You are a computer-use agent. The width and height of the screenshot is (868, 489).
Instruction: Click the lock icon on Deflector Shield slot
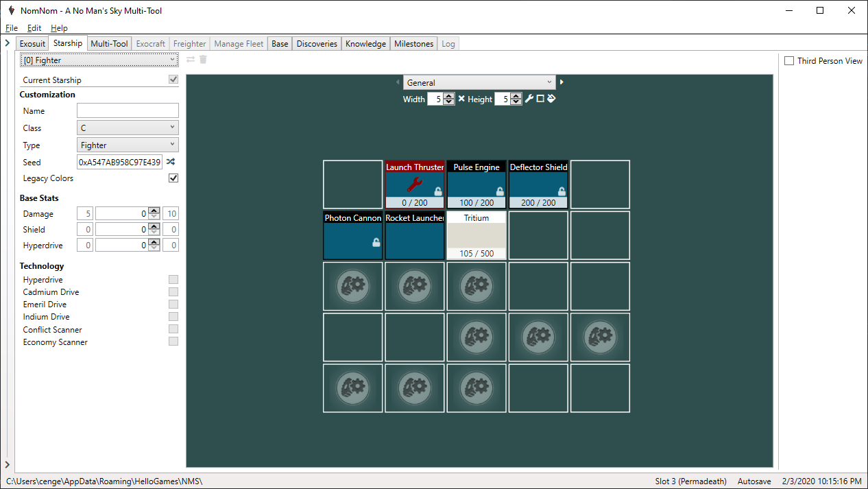pos(561,191)
